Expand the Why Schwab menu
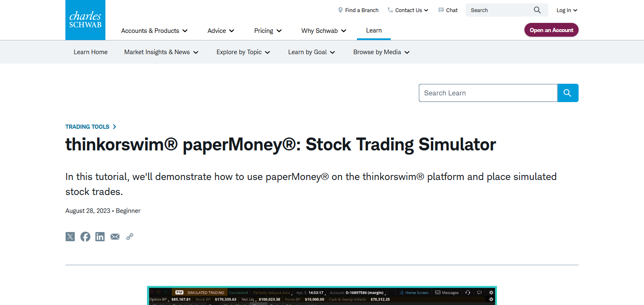This screenshot has height=305, width=644. pyautogui.click(x=324, y=31)
